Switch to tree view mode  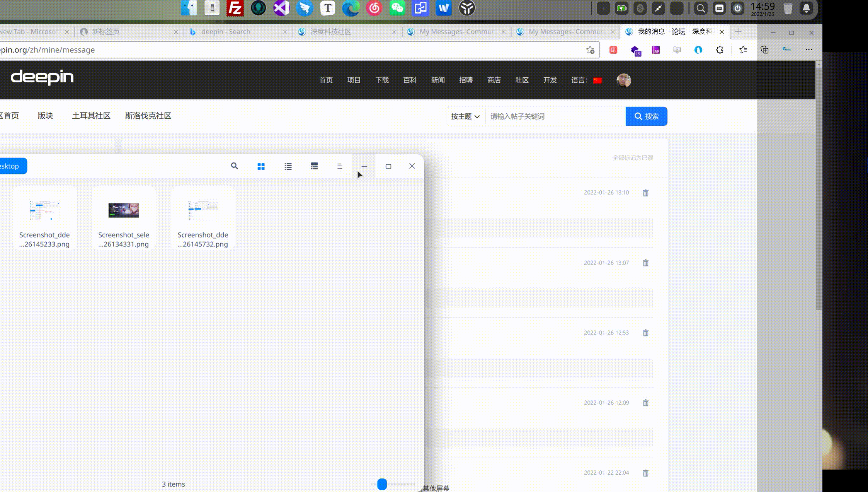[314, 166]
